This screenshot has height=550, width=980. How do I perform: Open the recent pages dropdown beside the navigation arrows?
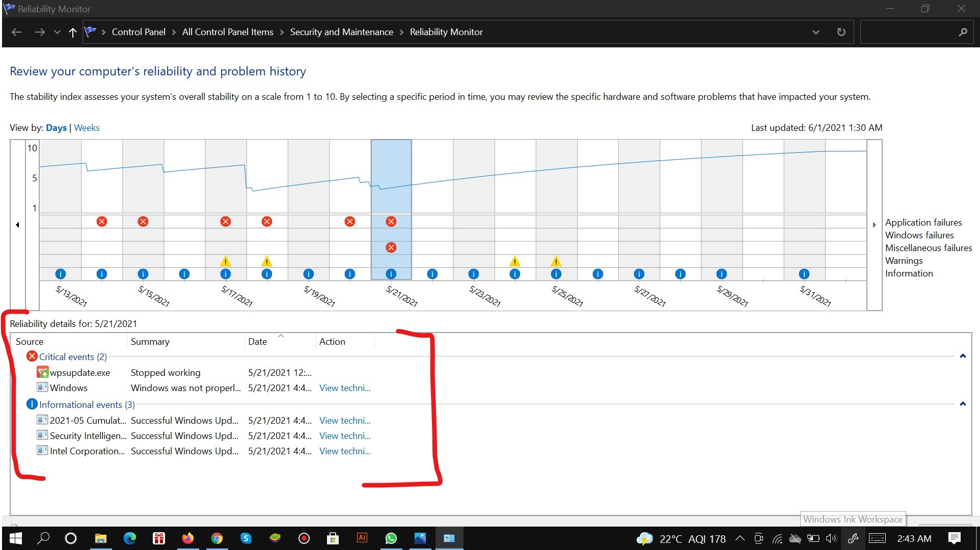57,32
